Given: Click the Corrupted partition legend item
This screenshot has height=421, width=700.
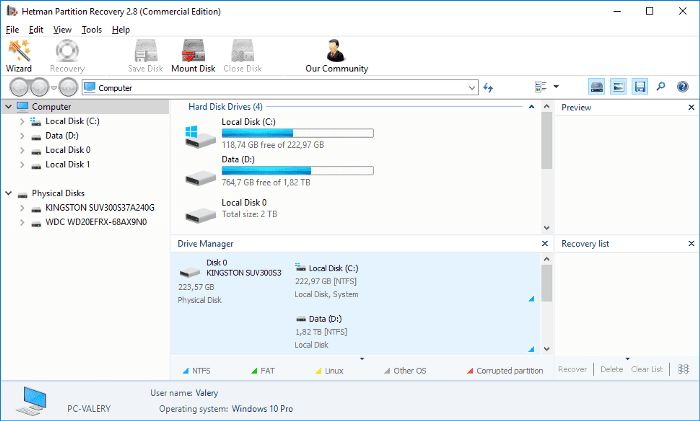Looking at the screenshot, I should click(505, 371).
